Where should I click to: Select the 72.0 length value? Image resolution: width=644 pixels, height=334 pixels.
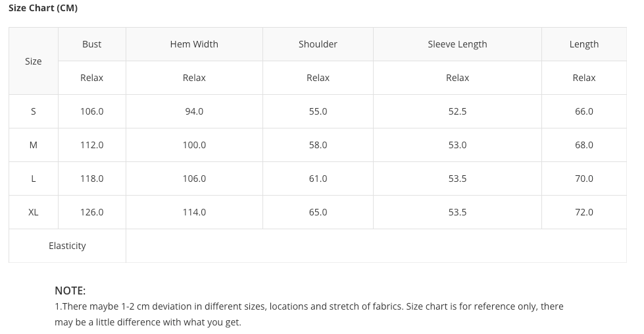click(584, 212)
